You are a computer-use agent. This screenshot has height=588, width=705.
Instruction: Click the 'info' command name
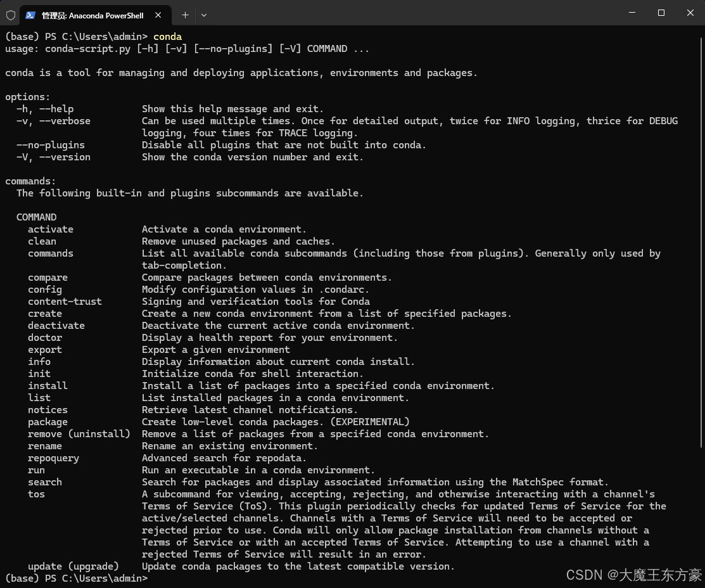click(x=39, y=362)
